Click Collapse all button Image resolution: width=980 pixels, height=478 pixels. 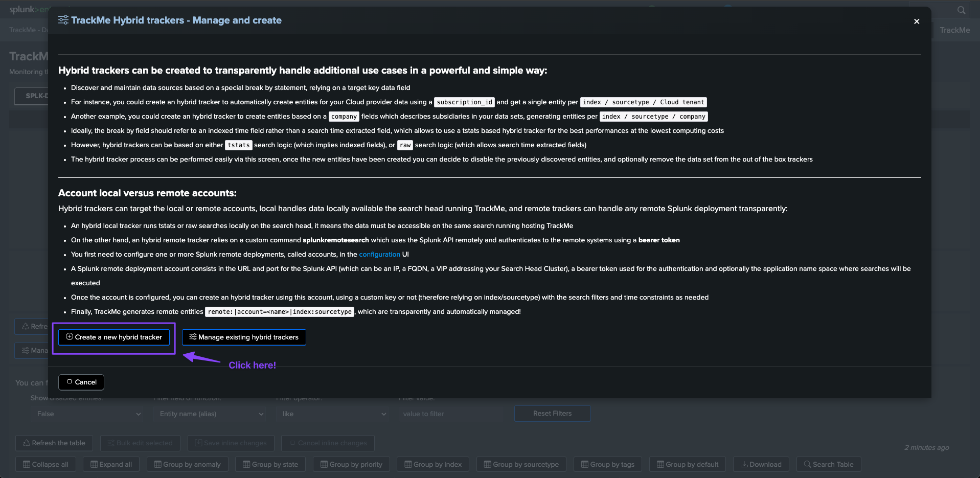click(45, 465)
